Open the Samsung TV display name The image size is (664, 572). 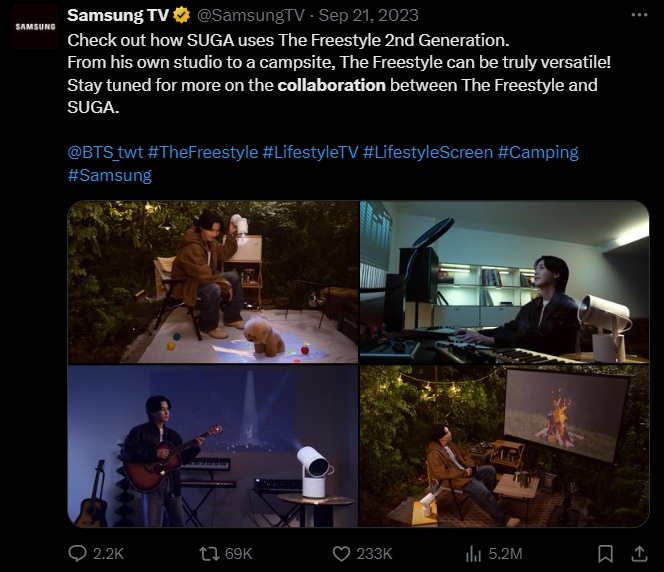click(117, 16)
